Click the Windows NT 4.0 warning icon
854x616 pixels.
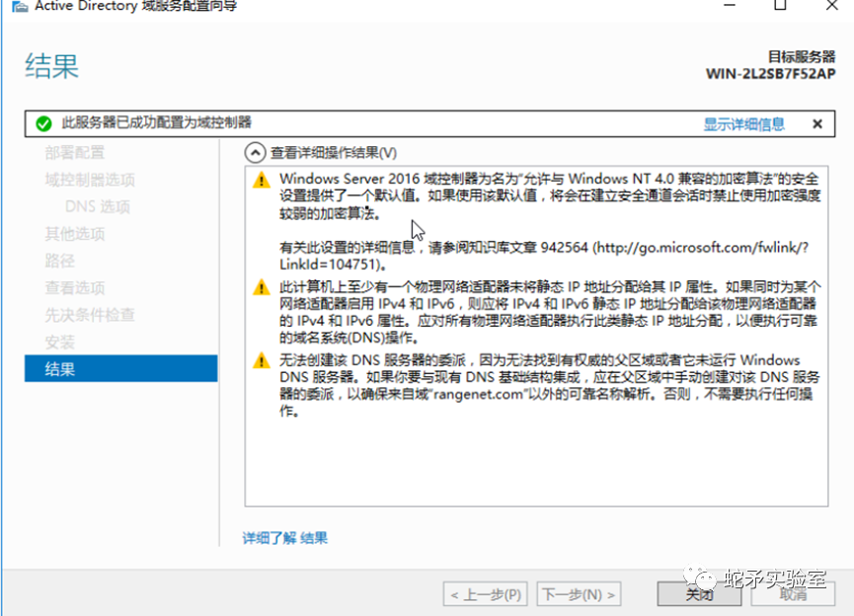pyautogui.click(x=262, y=180)
